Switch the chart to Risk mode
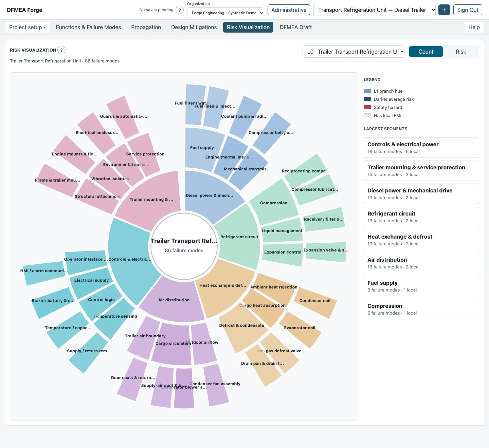Viewport: 489px width, 448px height. pos(461,52)
